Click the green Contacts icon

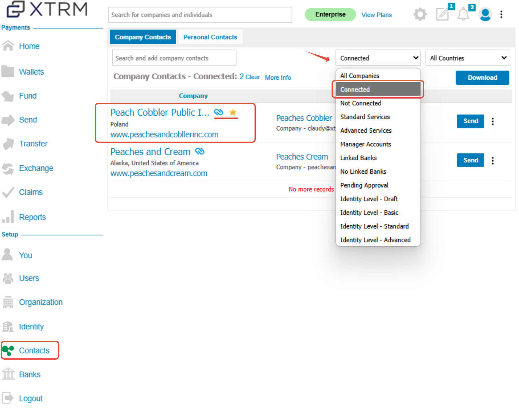tap(8, 350)
